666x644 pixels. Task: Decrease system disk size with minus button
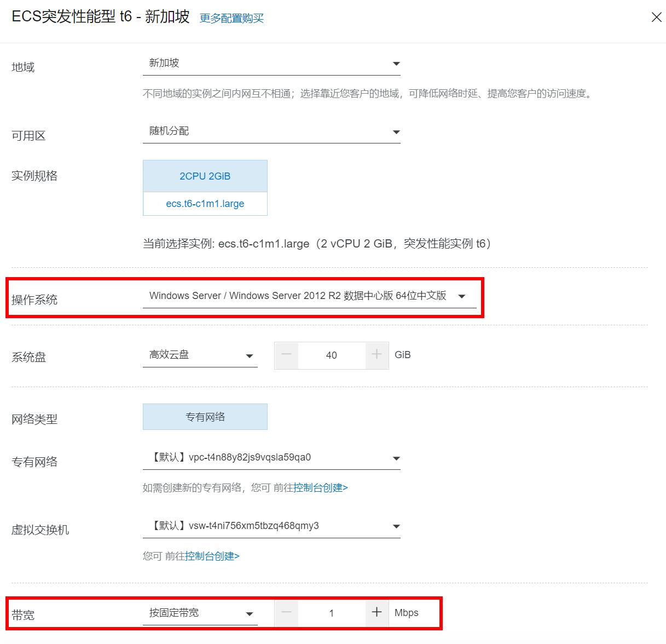pos(286,355)
